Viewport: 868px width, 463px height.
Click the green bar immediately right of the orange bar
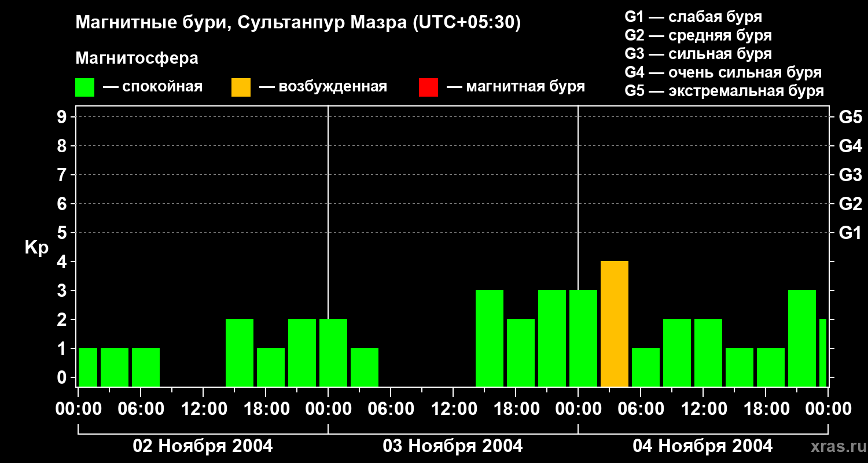click(x=646, y=368)
